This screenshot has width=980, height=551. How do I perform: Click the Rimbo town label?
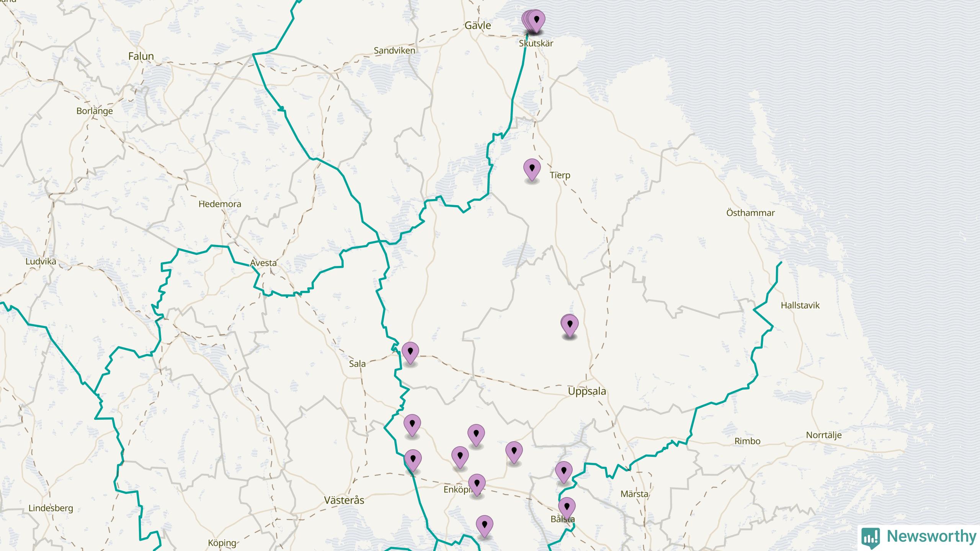coord(747,441)
